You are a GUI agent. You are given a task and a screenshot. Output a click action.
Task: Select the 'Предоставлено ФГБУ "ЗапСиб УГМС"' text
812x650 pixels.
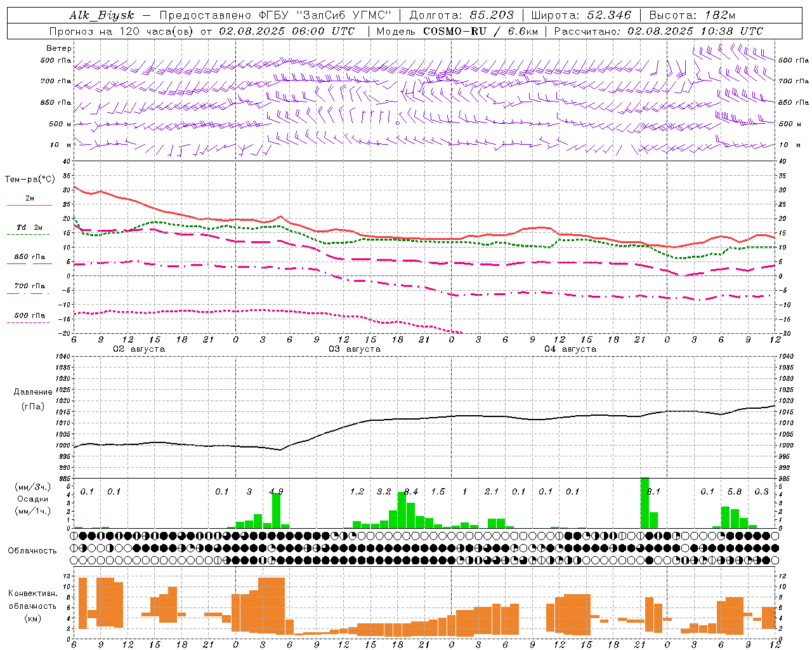(276, 15)
